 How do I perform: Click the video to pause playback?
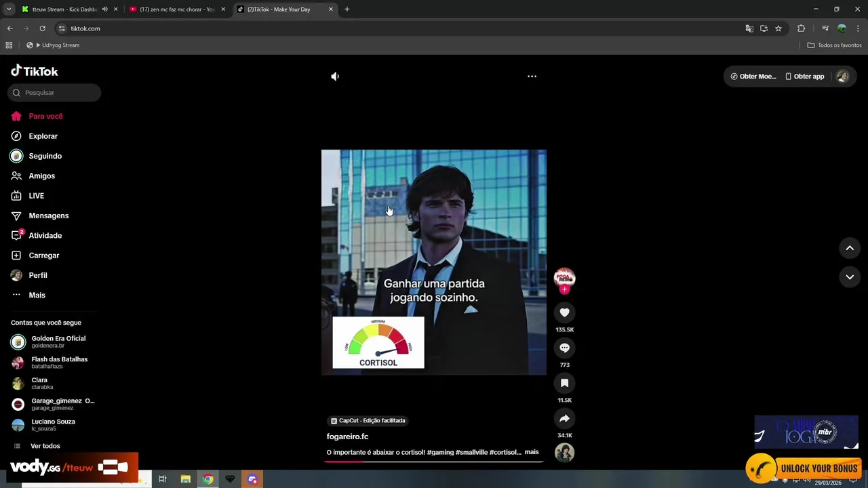(434, 262)
